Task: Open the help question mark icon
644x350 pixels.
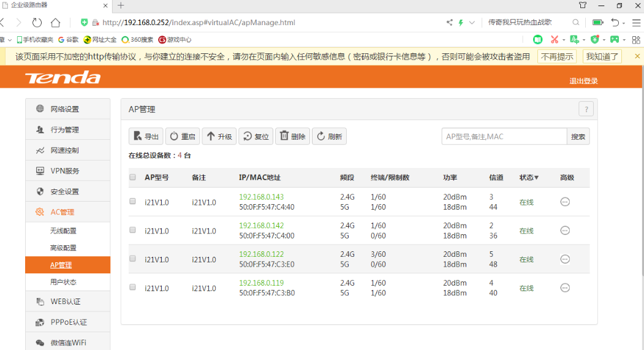Action: tap(586, 109)
